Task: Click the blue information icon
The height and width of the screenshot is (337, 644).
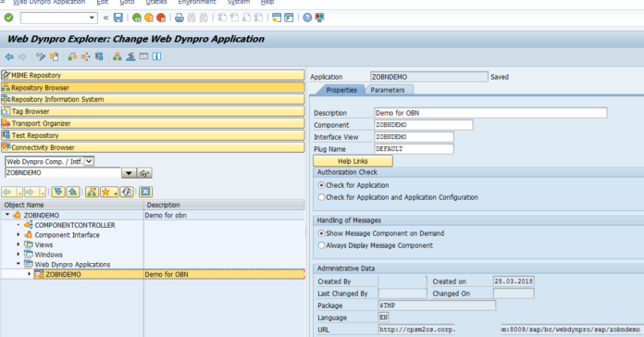Action: 157,56
